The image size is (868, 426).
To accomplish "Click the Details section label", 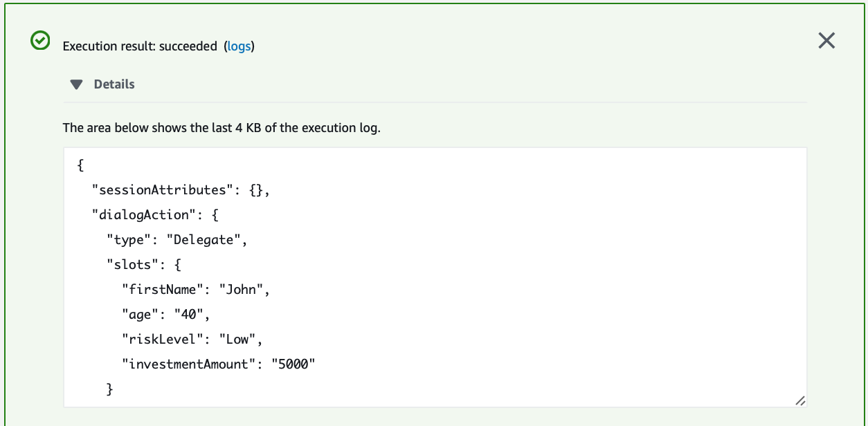I will coord(114,84).
